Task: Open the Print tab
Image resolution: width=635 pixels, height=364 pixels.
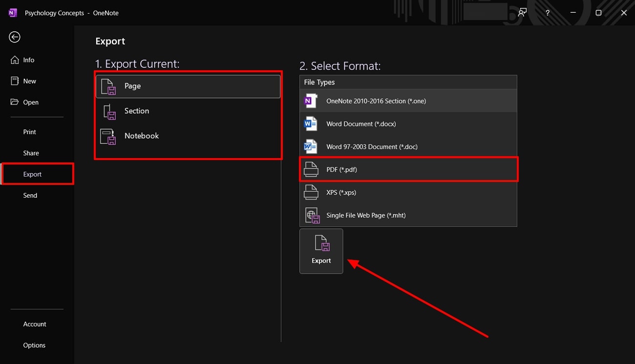Action: pos(37,132)
